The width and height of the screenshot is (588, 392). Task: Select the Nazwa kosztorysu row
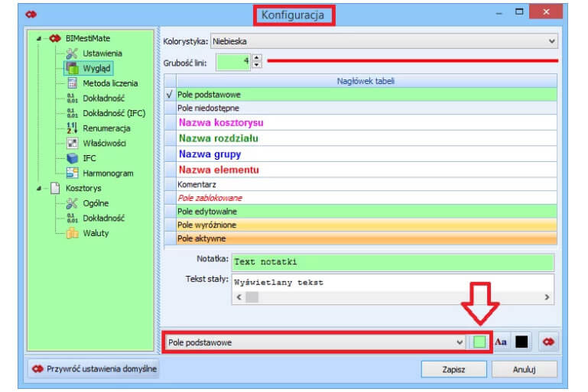click(x=366, y=122)
